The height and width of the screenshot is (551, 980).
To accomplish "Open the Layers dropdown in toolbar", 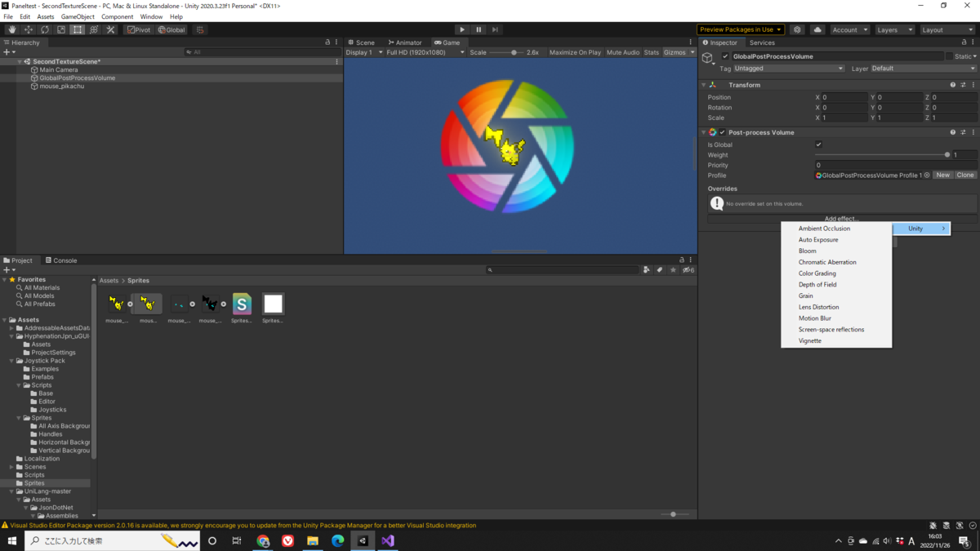I will point(894,29).
